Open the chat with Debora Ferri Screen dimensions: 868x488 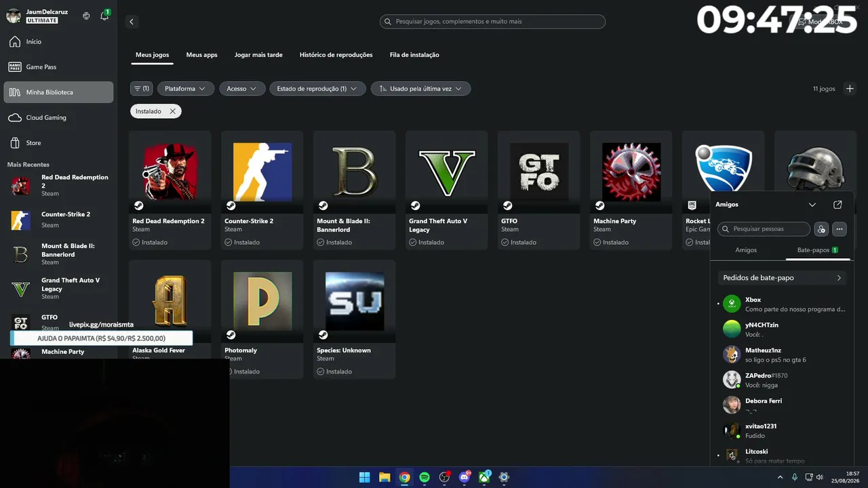(x=783, y=405)
